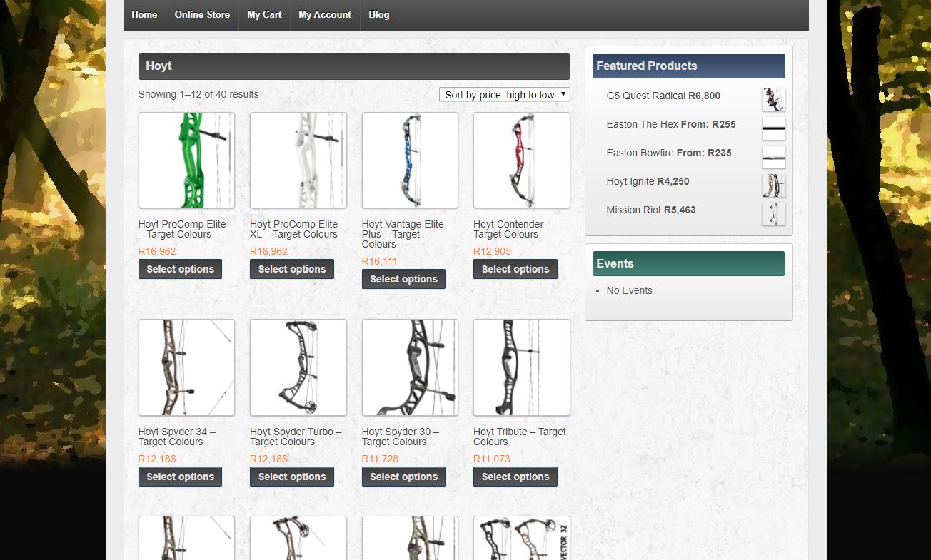
Task: Open the G5 Quest Radical thumbnail icon
Action: tap(773, 99)
